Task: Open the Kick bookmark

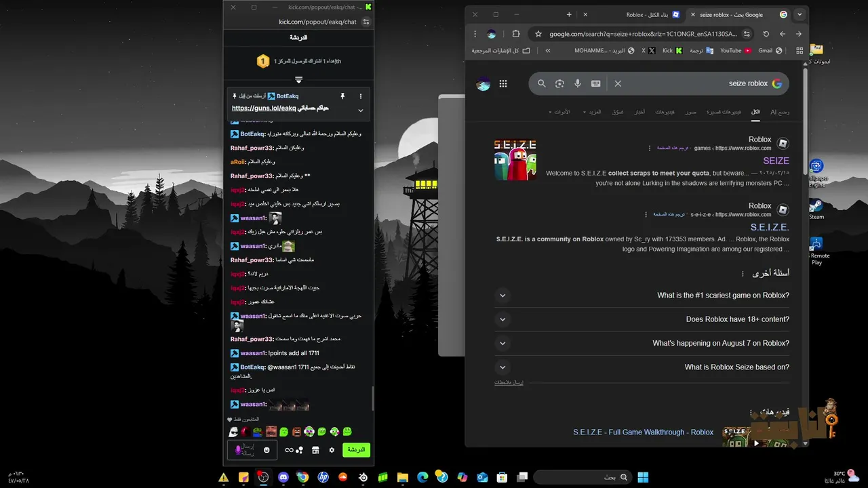Action: [x=673, y=50]
